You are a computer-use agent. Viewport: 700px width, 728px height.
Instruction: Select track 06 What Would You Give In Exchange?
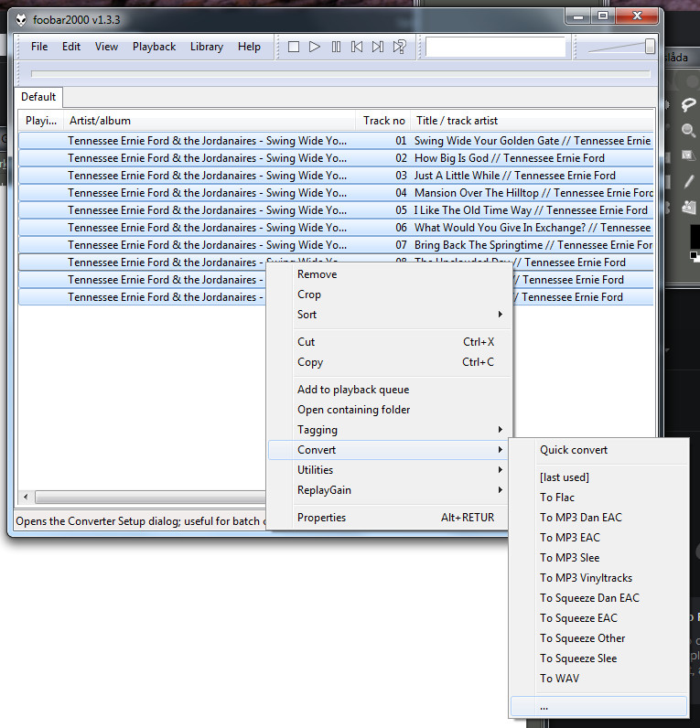coord(336,228)
